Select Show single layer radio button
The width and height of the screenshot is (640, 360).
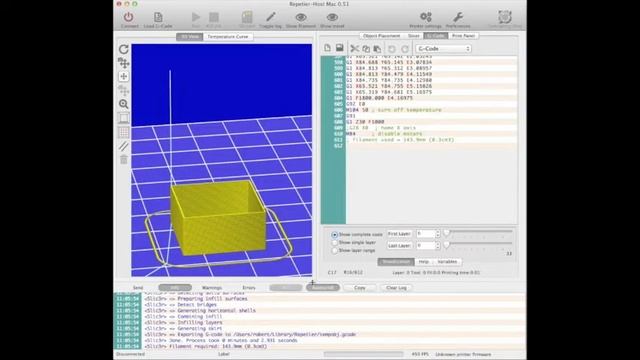[x=335, y=242]
